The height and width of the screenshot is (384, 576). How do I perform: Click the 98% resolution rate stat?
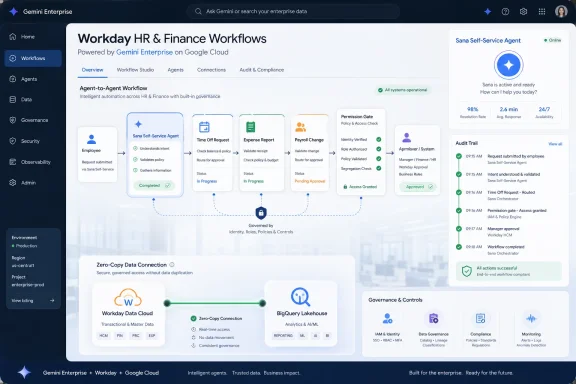pos(472,112)
